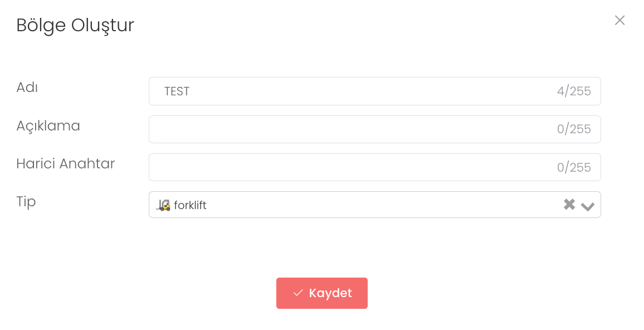Viewport: 644px width, 330px height.
Task: Click the Açıklama label
Action: (48, 126)
